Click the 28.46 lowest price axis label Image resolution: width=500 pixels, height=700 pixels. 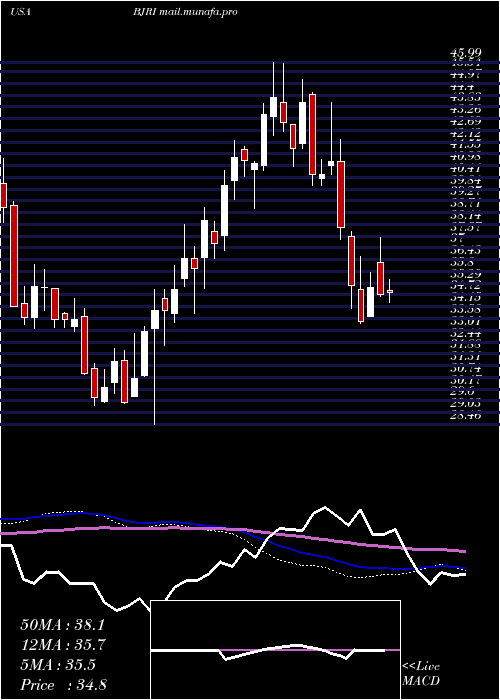coord(465,416)
